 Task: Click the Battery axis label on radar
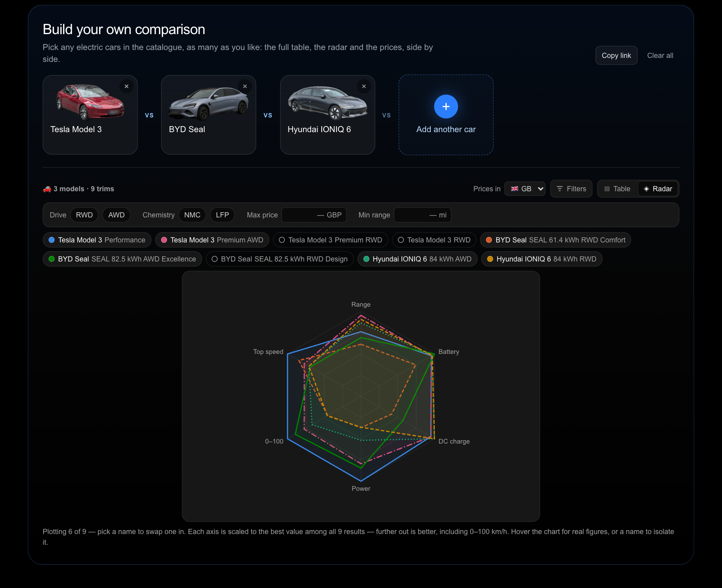coord(449,352)
